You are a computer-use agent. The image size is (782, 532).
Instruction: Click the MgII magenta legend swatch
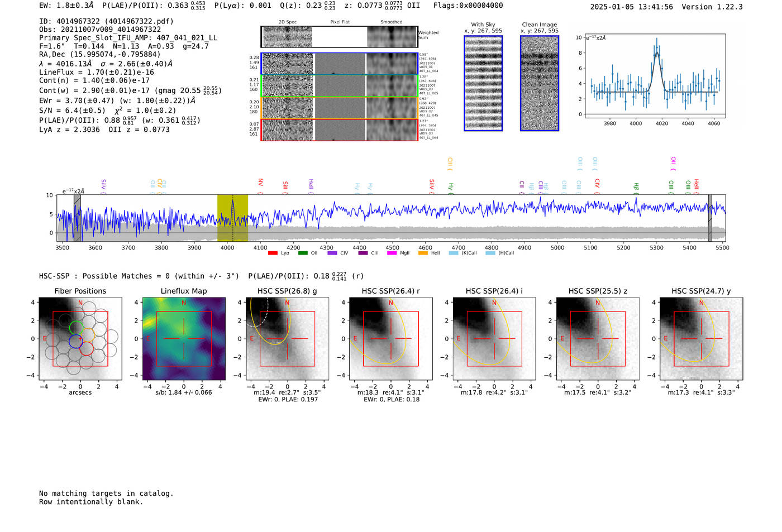pyautogui.click(x=393, y=253)
